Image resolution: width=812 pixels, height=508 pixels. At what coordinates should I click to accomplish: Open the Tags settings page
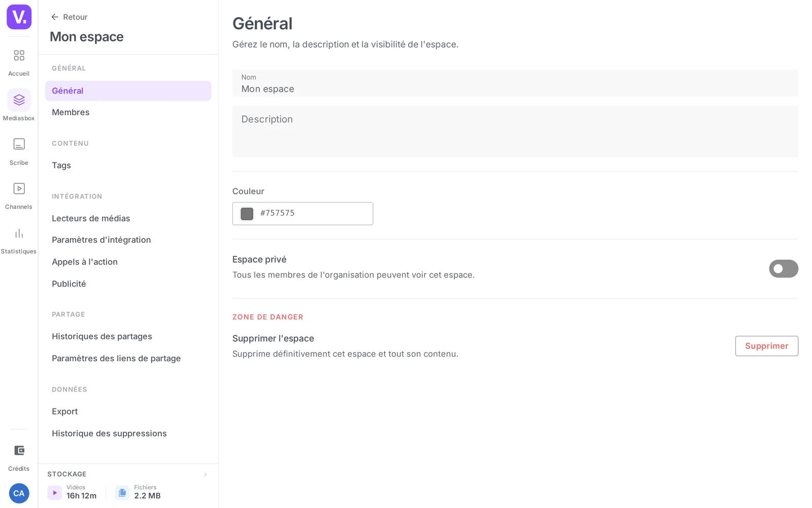[x=128, y=165]
